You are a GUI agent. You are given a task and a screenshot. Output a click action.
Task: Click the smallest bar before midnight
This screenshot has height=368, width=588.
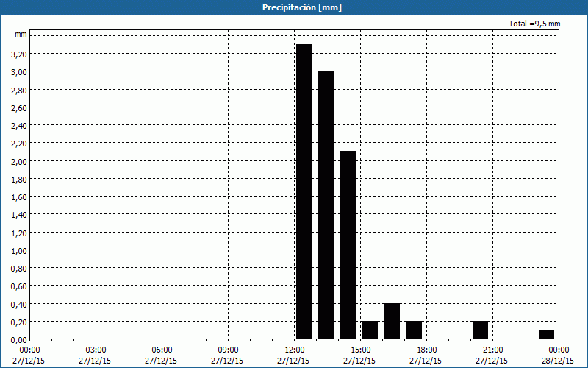546,334
